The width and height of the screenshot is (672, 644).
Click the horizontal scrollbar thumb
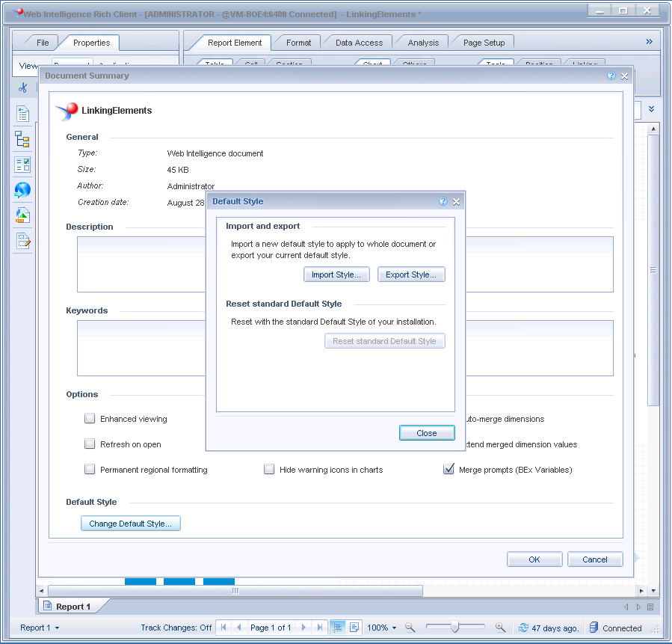coord(235,591)
